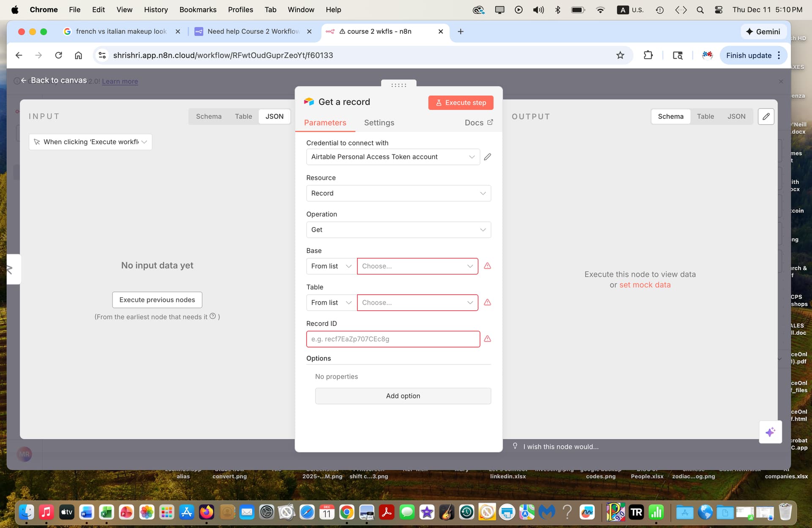Image resolution: width=812 pixels, height=528 pixels.
Task: Click the AI sparkle assistant button
Action: coord(770,432)
